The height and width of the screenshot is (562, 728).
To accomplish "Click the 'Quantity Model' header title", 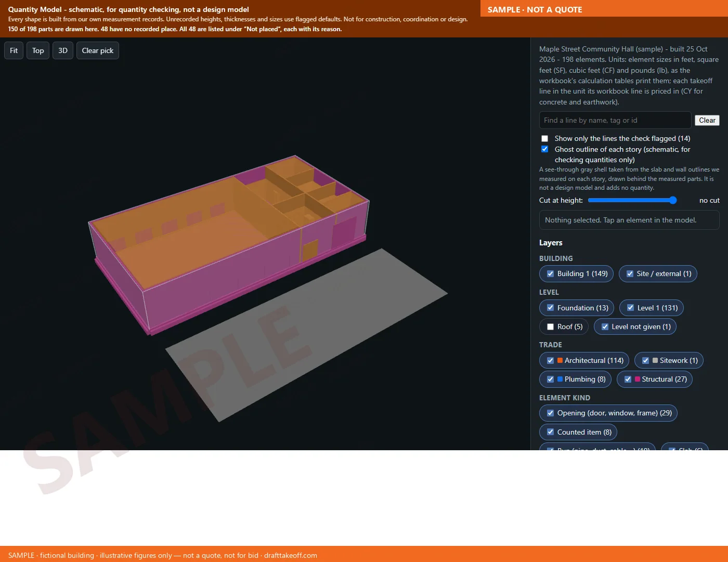I will pos(128,9).
